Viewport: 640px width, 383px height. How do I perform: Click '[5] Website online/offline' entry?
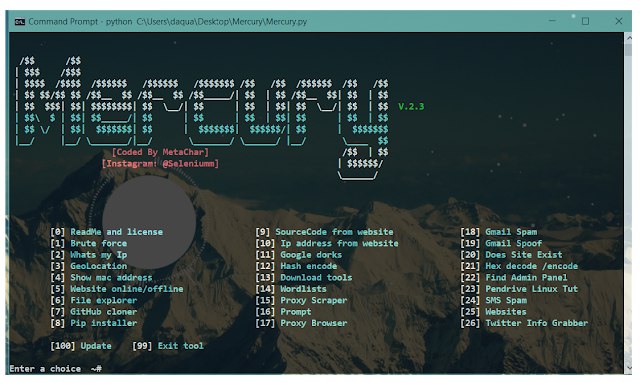click(117, 289)
